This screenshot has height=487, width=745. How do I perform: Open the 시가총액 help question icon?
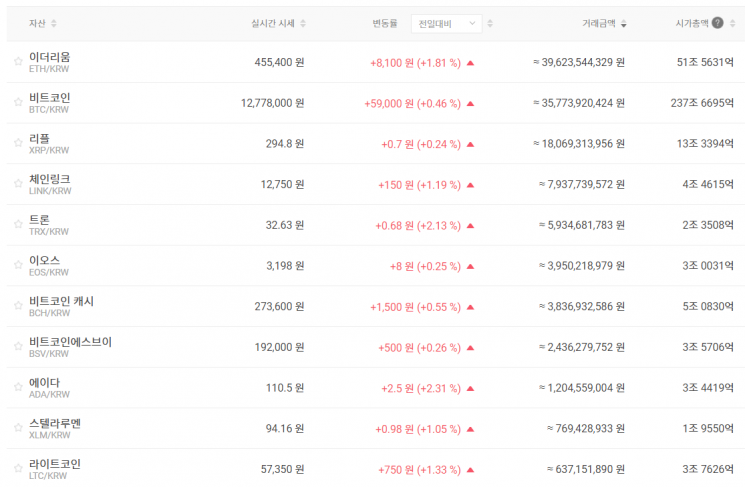coord(718,23)
